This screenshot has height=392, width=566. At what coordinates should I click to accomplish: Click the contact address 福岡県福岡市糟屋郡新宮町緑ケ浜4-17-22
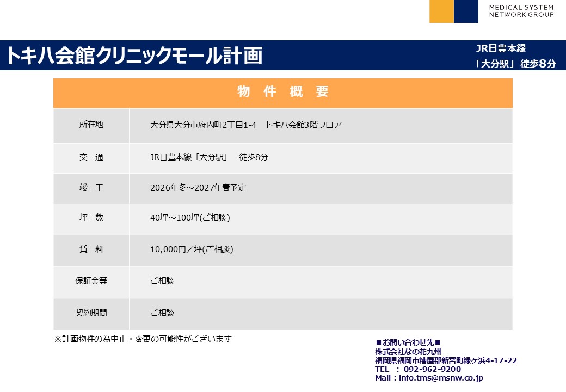click(446, 360)
